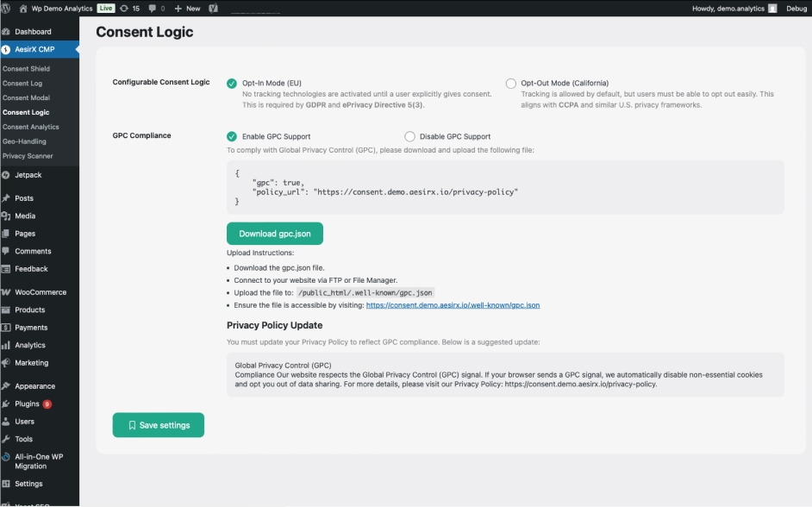Click the Users icon in the sidebar

pos(6,422)
